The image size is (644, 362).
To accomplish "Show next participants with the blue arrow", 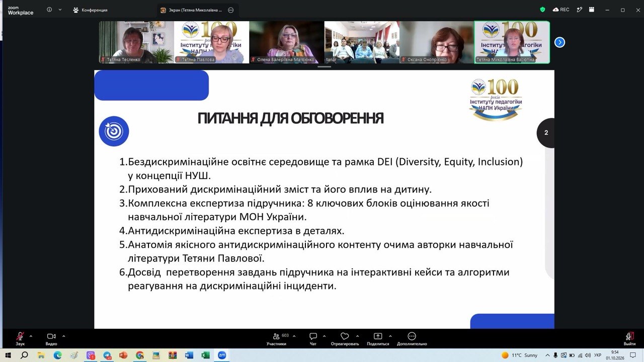I will pyautogui.click(x=559, y=42).
